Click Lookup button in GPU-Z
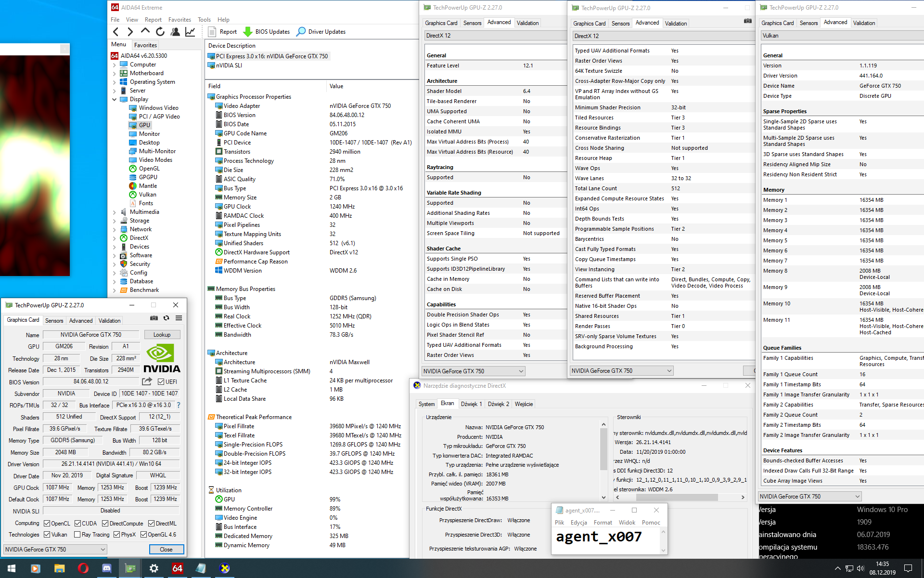 click(x=162, y=335)
